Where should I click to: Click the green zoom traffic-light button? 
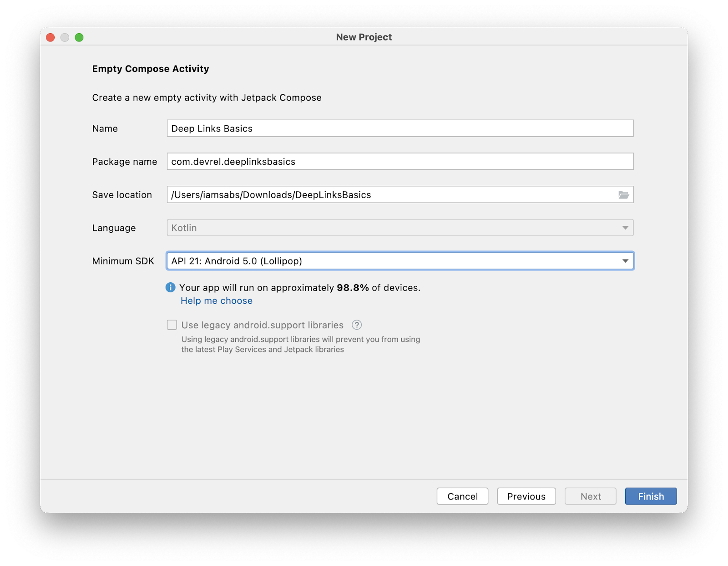click(80, 37)
